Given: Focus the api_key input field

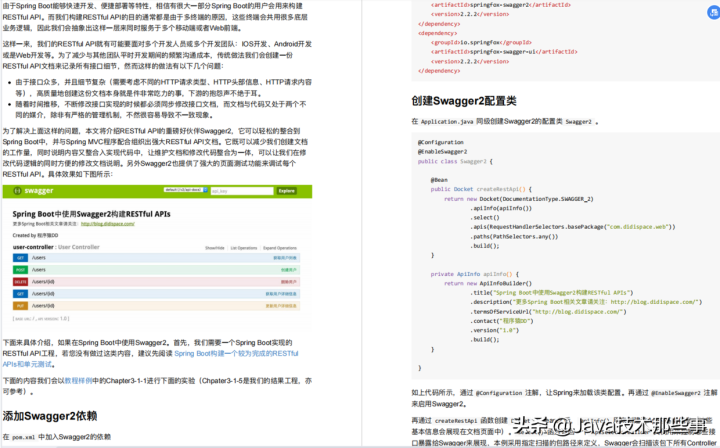Looking at the screenshot, I should 242,191.
